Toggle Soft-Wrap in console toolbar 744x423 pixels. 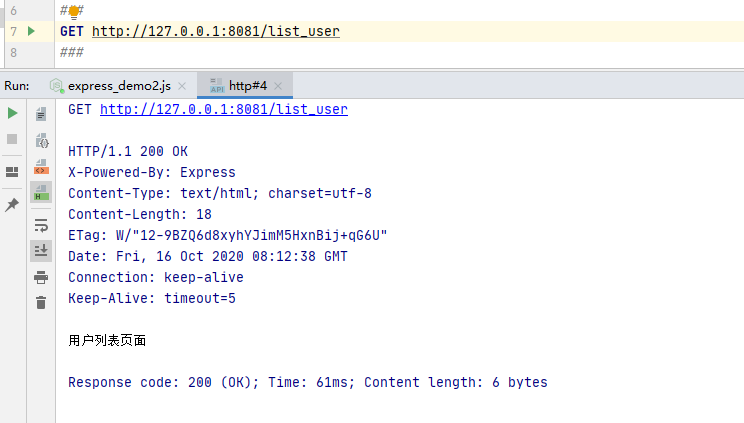(41, 225)
